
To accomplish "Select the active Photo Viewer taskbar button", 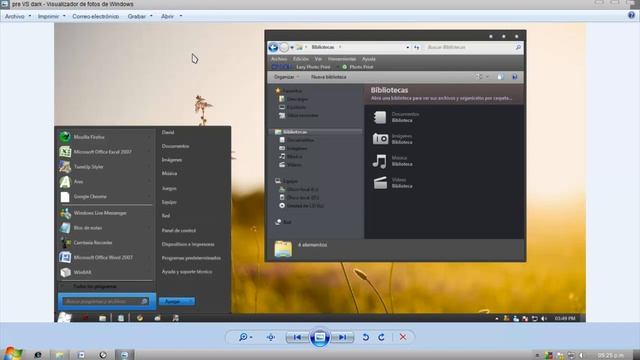I will [x=124, y=355].
